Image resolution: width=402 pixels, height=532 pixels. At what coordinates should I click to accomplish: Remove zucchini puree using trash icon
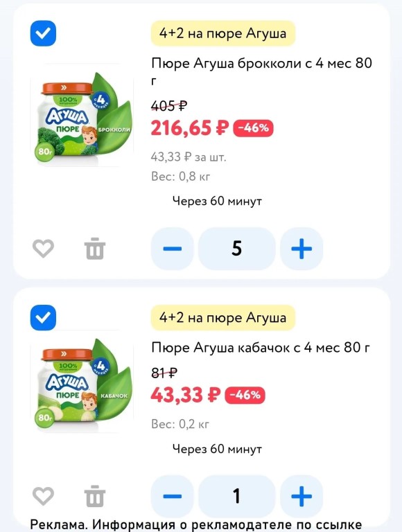coord(95,496)
